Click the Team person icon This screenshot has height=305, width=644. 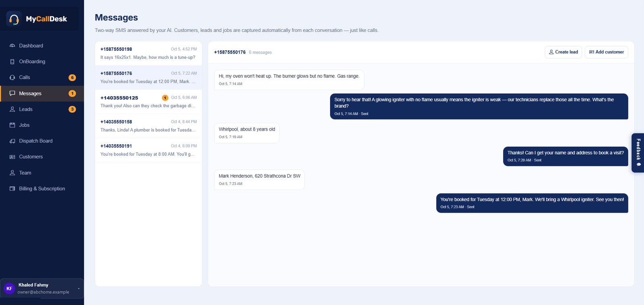[12, 173]
